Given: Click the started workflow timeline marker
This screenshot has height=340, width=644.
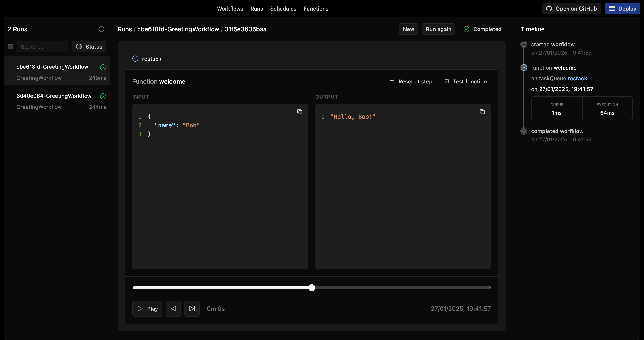Looking at the screenshot, I should tap(524, 44).
